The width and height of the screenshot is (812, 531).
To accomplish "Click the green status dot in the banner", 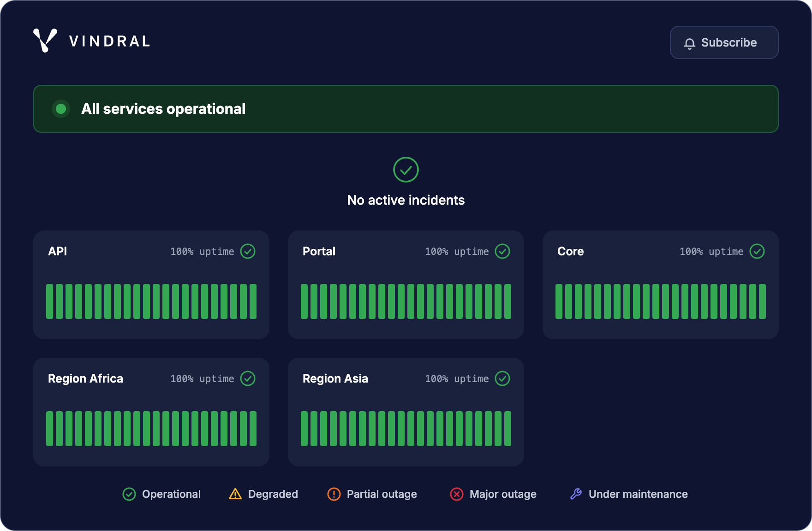I will point(61,109).
